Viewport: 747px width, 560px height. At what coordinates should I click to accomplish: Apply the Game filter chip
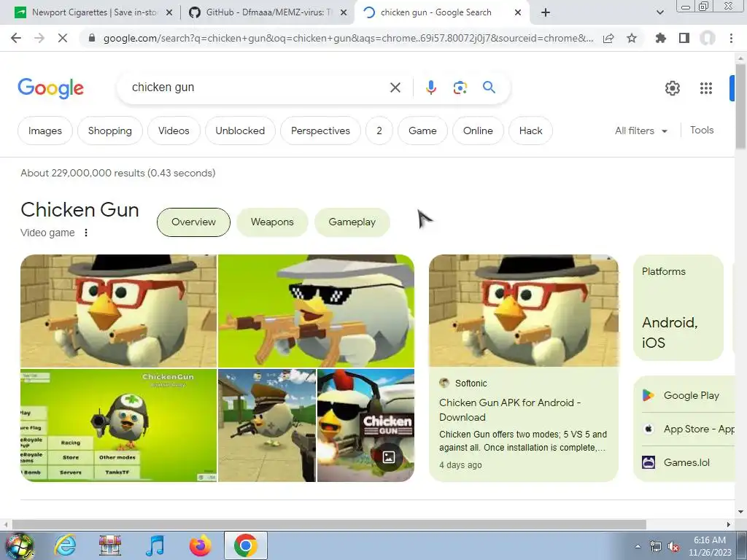[422, 131]
